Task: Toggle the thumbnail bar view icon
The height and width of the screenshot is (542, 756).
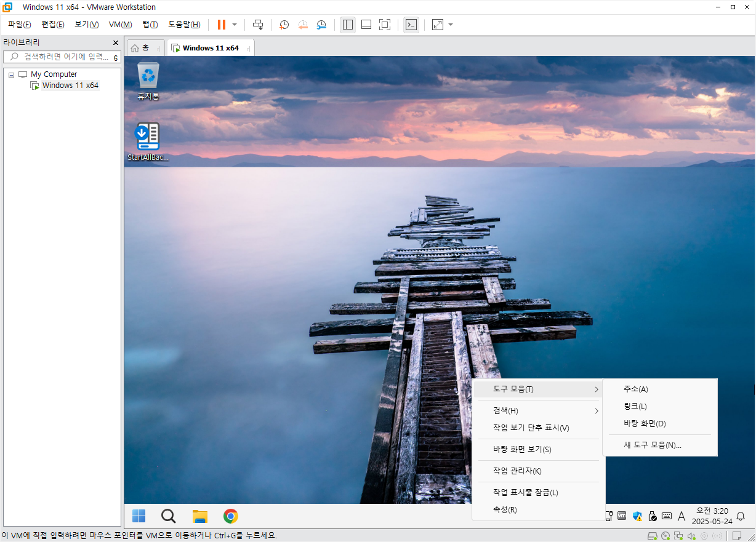Action: click(366, 25)
